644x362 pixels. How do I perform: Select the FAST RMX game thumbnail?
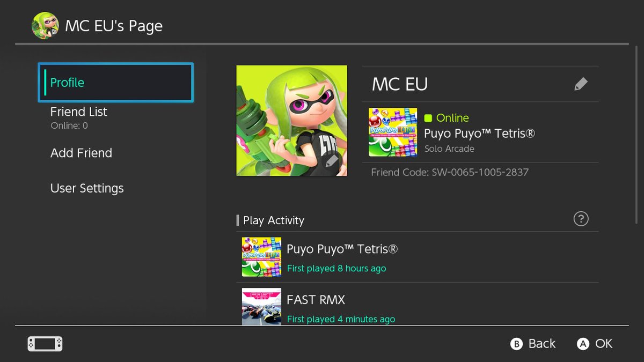coord(261,307)
